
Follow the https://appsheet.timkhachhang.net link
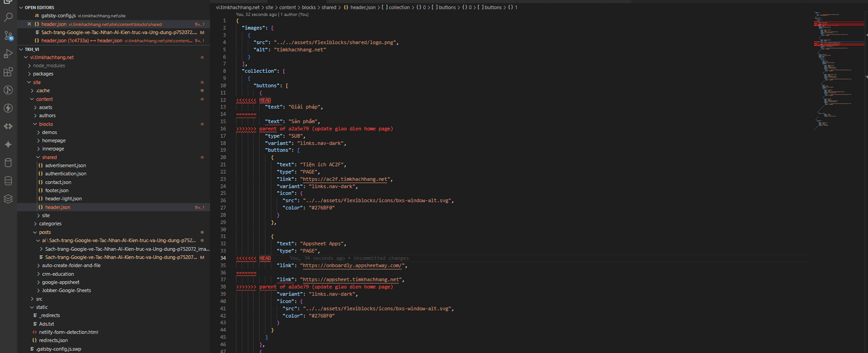pyautogui.click(x=352, y=280)
